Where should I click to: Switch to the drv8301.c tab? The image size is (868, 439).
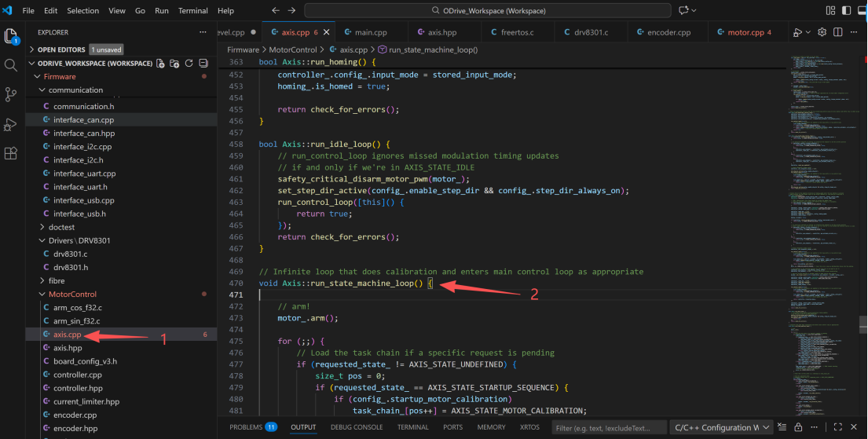coord(591,32)
